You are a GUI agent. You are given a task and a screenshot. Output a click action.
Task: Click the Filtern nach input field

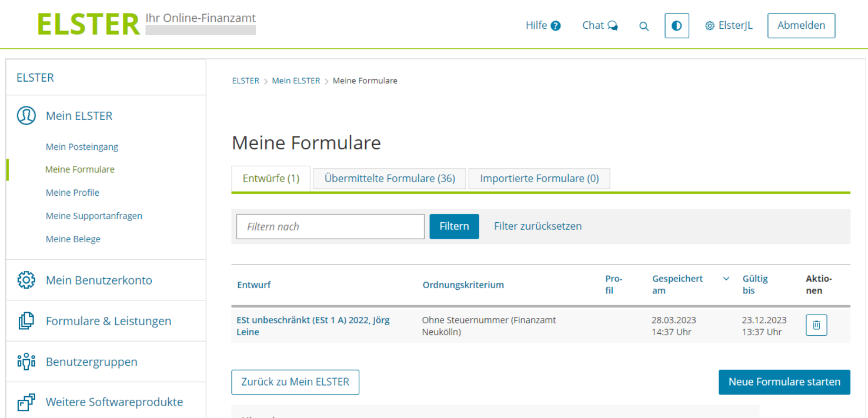(x=330, y=226)
